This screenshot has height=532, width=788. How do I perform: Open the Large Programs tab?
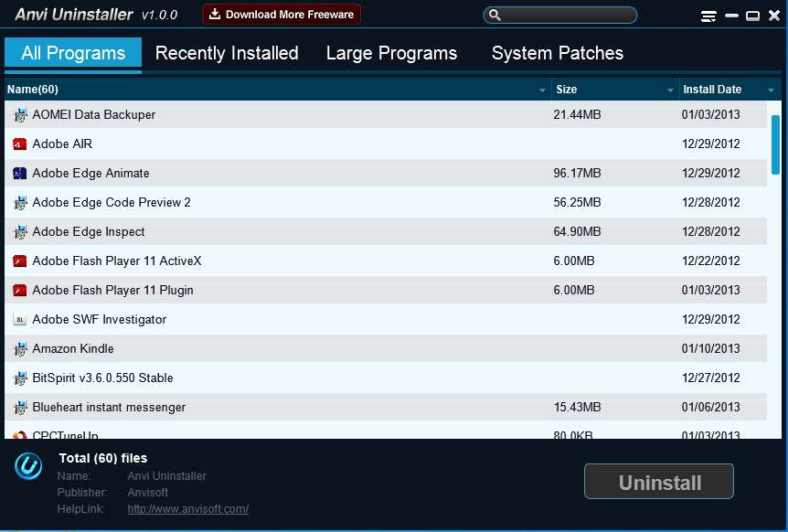pyautogui.click(x=391, y=53)
